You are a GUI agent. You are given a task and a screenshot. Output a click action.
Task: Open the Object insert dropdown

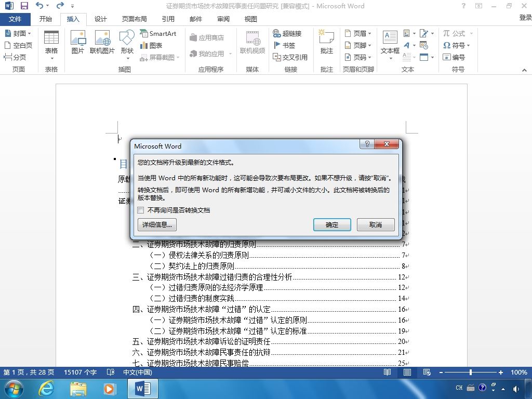tap(427, 57)
